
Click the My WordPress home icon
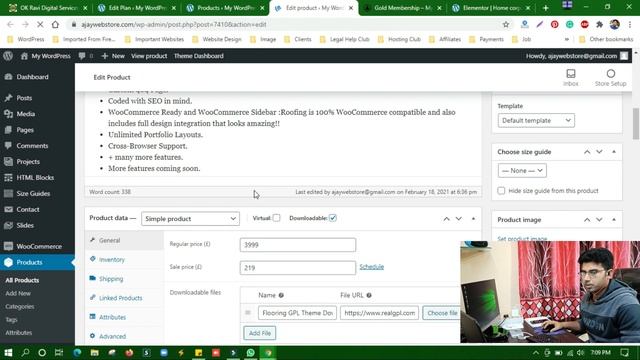tap(24, 56)
